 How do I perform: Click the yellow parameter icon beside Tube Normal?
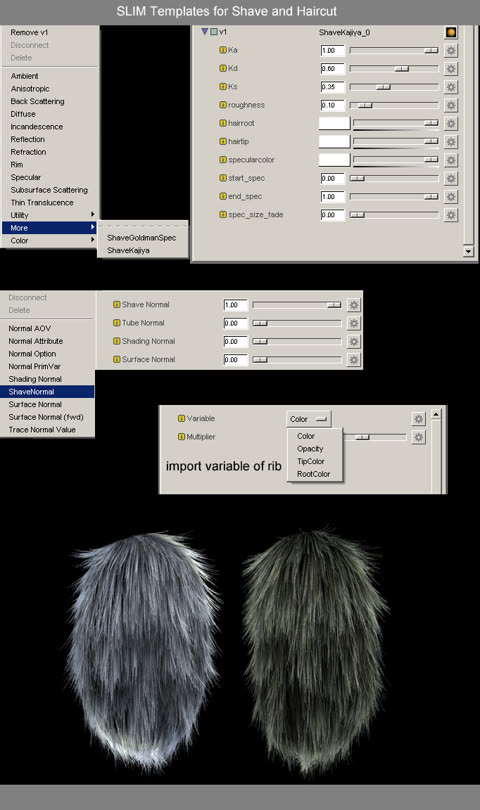point(117,323)
